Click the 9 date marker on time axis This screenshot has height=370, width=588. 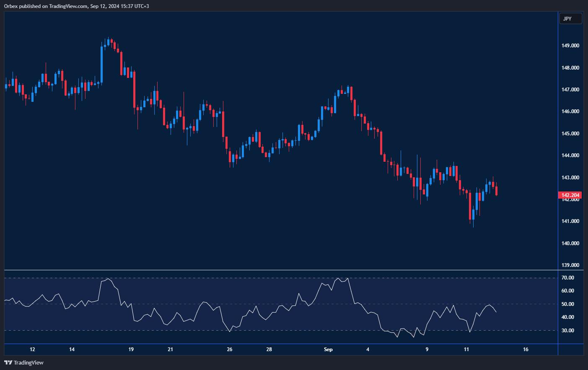tap(427, 349)
